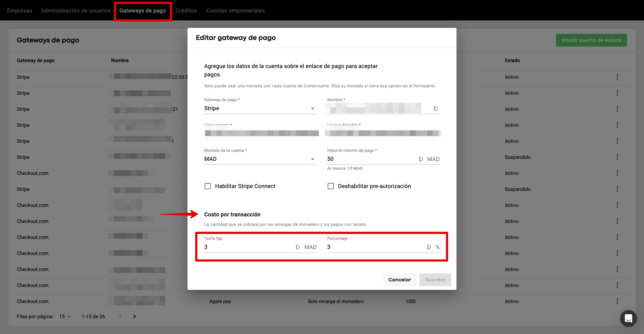Click Añadir puerta de enlace button
The height and width of the screenshot is (334, 644).
point(591,40)
